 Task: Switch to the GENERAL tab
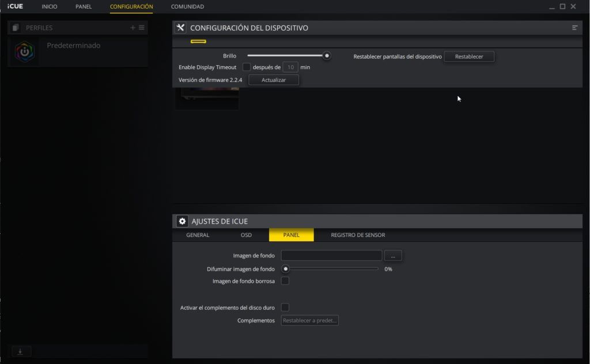(198, 235)
